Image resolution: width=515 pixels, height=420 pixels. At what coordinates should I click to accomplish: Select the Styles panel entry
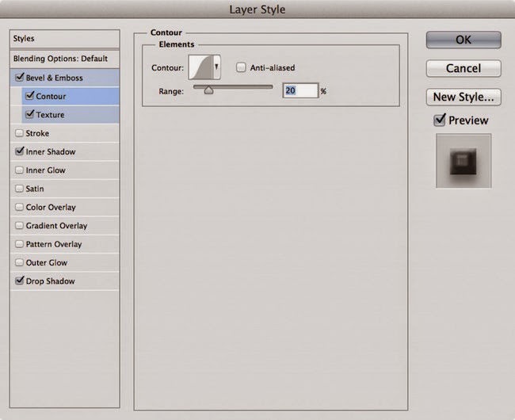point(65,39)
